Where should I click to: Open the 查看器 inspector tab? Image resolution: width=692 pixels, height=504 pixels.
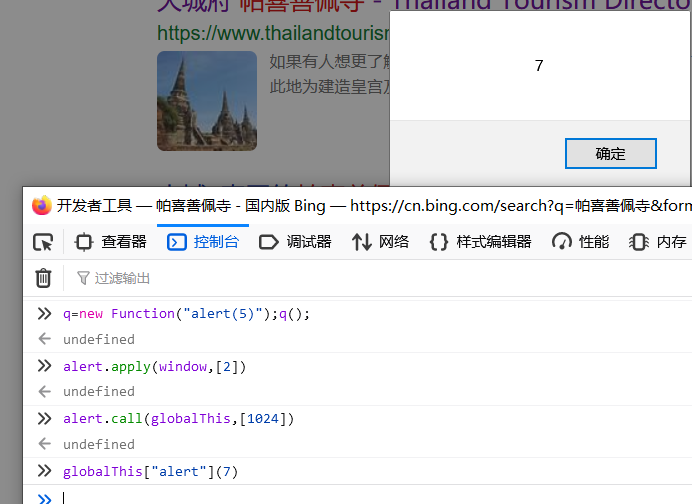tap(110, 242)
